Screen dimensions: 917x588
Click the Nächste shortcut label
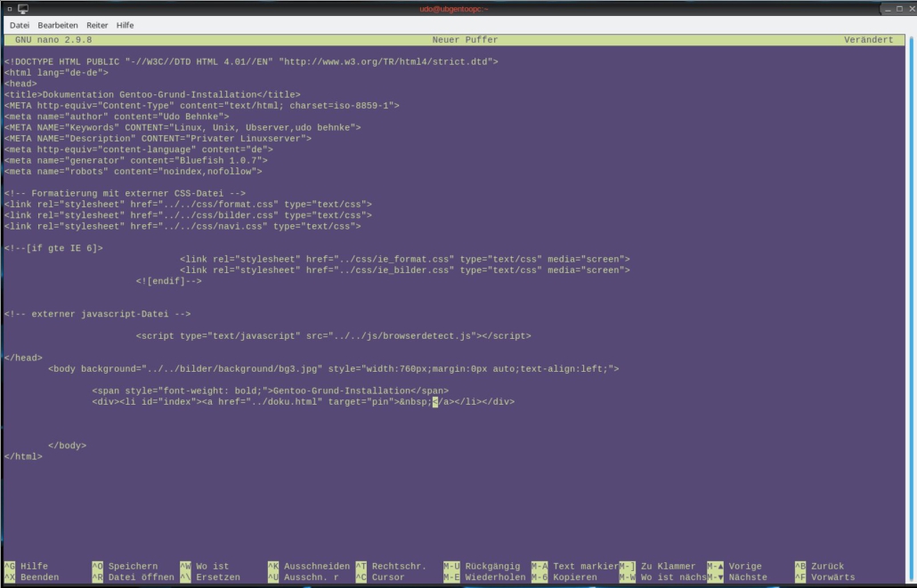(x=737, y=577)
